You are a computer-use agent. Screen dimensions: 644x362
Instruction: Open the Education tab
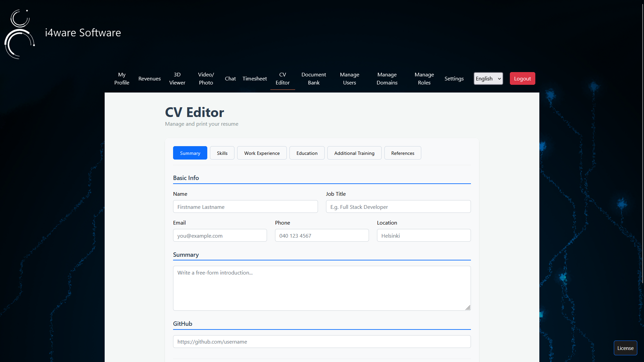[x=307, y=153]
